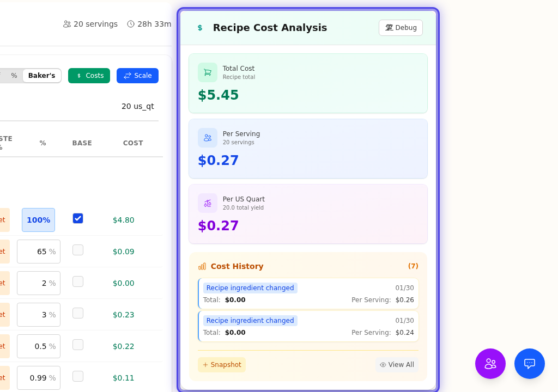Click the bar chart icon beside Cost History

tap(202, 266)
